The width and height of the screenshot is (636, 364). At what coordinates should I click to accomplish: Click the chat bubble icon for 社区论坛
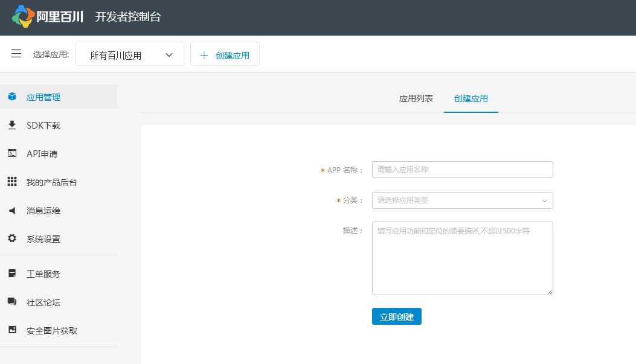coord(12,302)
